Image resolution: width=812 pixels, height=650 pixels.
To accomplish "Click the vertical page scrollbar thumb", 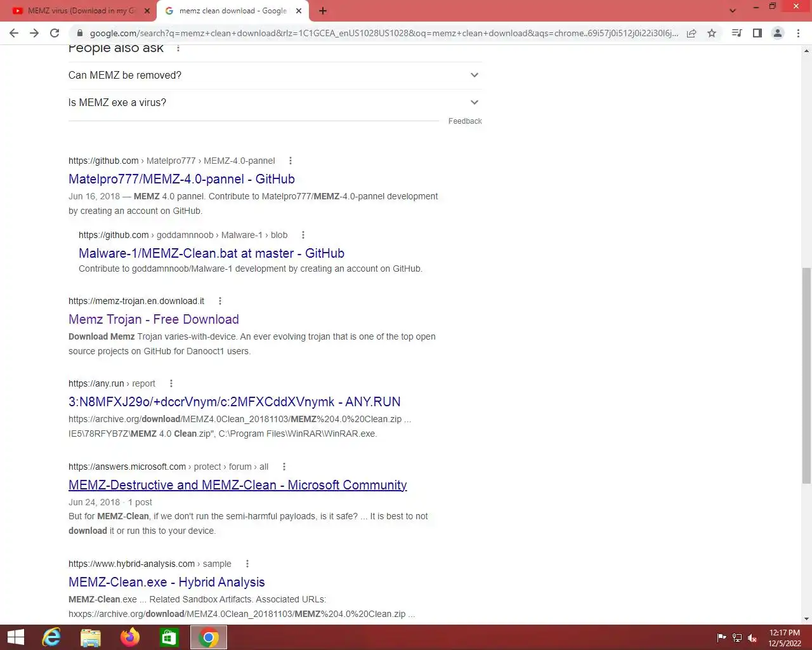I will [x=806, y=376].
